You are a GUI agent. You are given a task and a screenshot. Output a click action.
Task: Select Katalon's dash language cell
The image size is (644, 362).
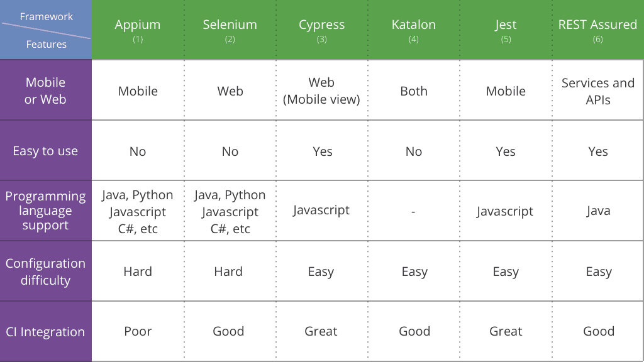414,211
